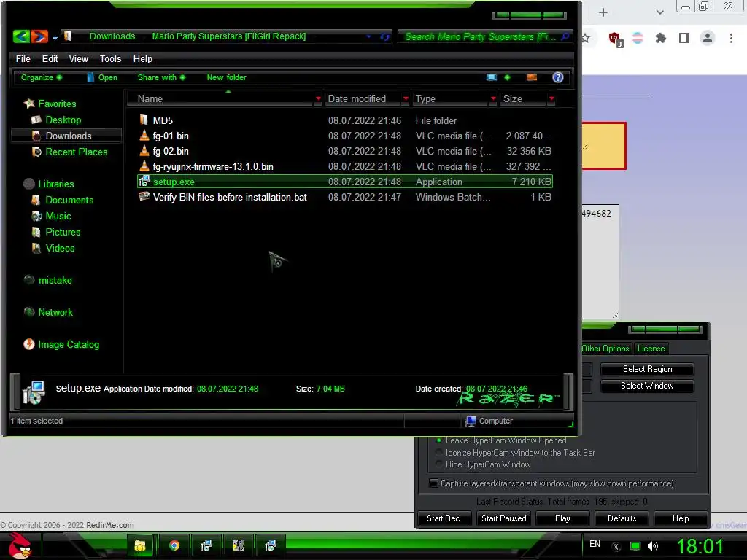Select the setup.exe installer icon

(x=144, y=181)
